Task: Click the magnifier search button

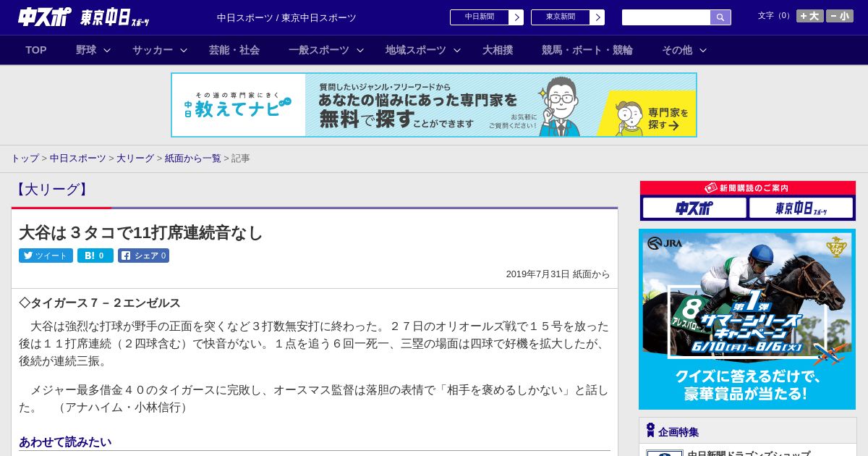Action: pos(720,17)
